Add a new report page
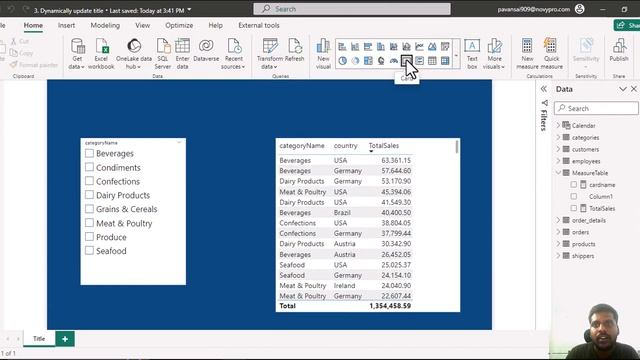 click(65, 339)
